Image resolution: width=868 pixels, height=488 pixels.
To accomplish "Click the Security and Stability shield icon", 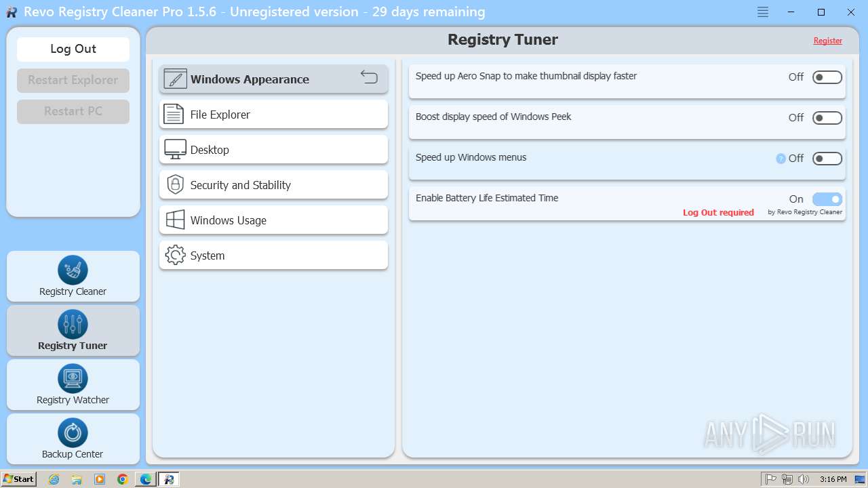I will point(175,185).
